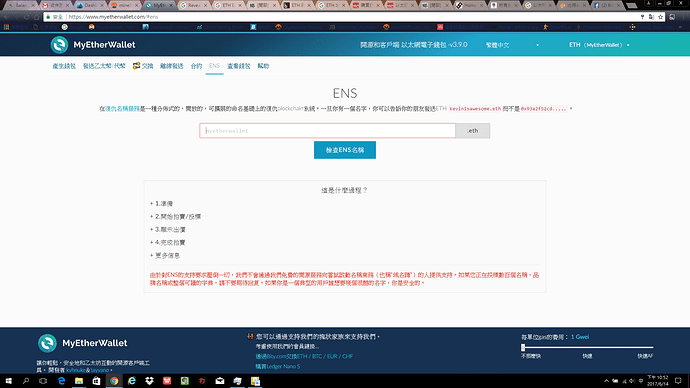690x388 pixels.
Task: Open the Mail app from the taskbar
Action: pyautogui.click(x=220, y=381)
